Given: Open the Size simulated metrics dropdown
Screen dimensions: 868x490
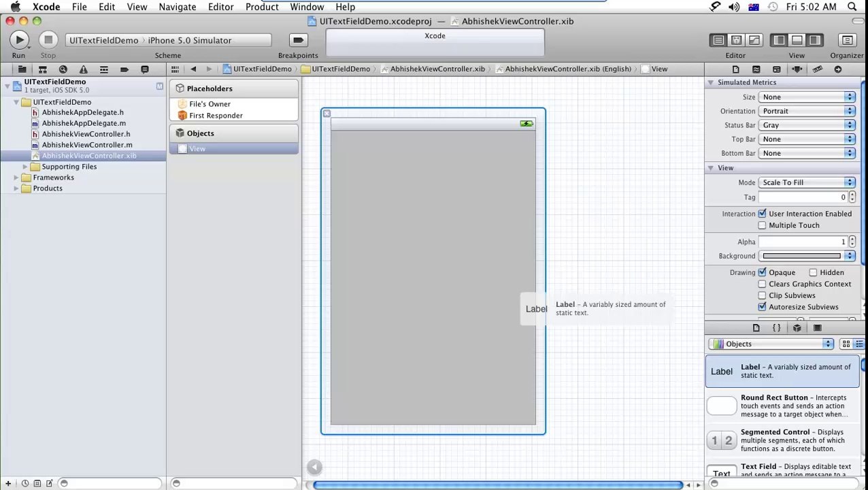Looking at the screenshot, I should coord(807,97).
